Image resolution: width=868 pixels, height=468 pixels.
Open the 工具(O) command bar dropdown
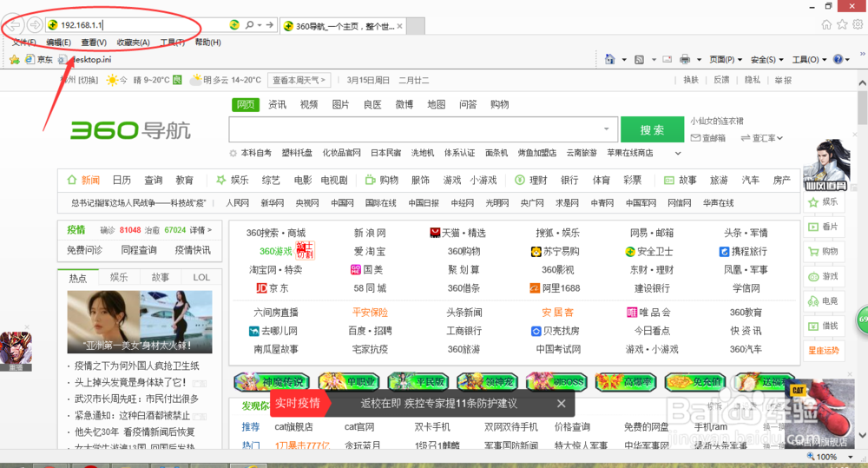click(809, 59)
